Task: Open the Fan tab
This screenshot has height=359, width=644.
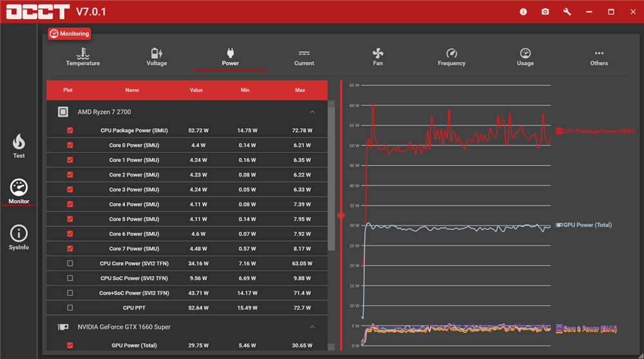Action: tap(378, 57)
